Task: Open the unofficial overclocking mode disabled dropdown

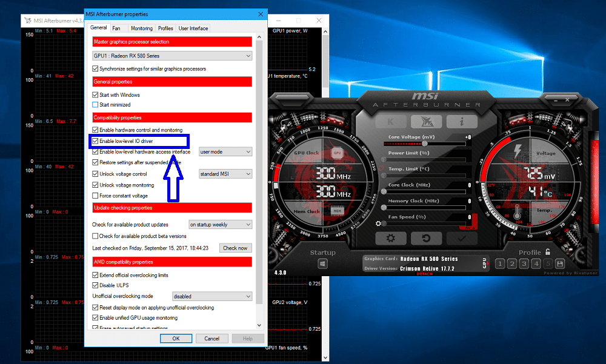Action: (x=212, y=296)
